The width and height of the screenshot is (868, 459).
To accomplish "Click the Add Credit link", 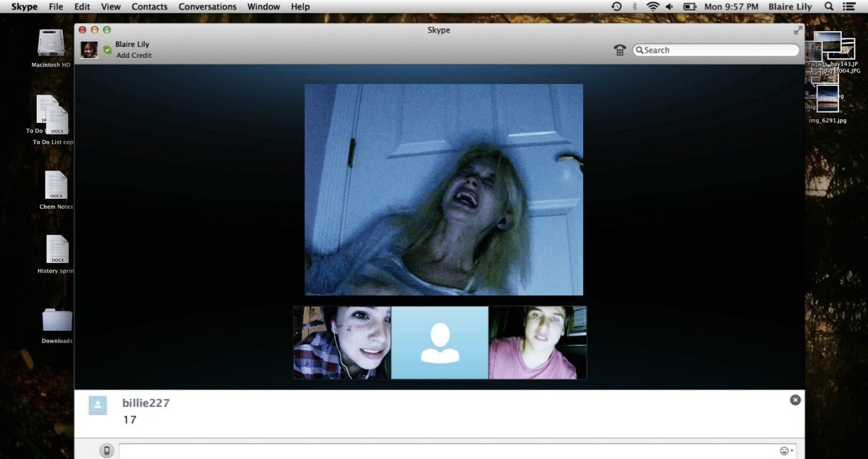I will [x=134, y=56].
